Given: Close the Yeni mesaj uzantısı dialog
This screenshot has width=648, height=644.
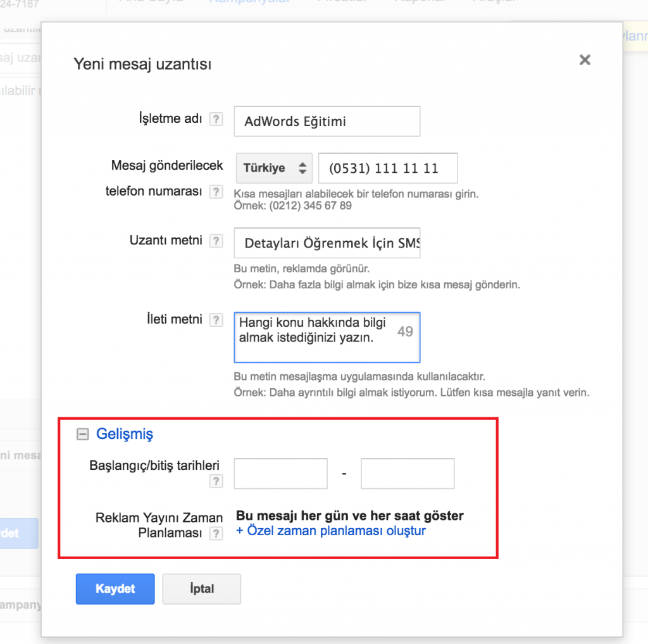Looking at the screenshot, I should point(585,60).
